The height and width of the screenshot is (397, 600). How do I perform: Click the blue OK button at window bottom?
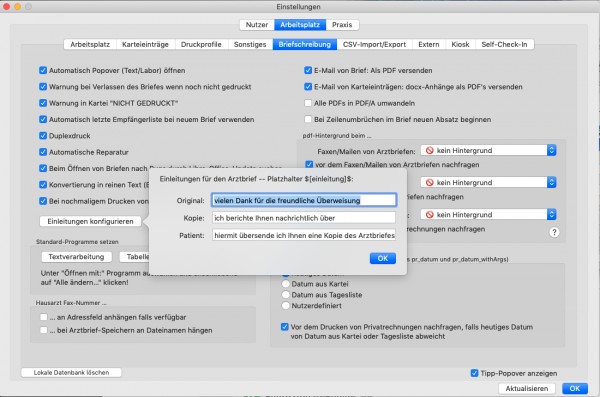[x=575, y=389]
